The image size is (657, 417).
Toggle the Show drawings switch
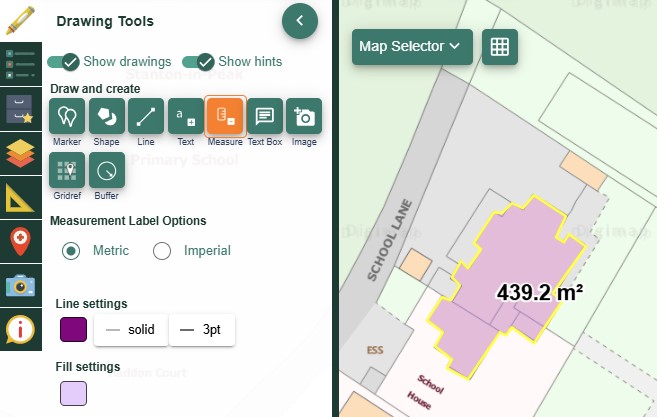[63, 62]
